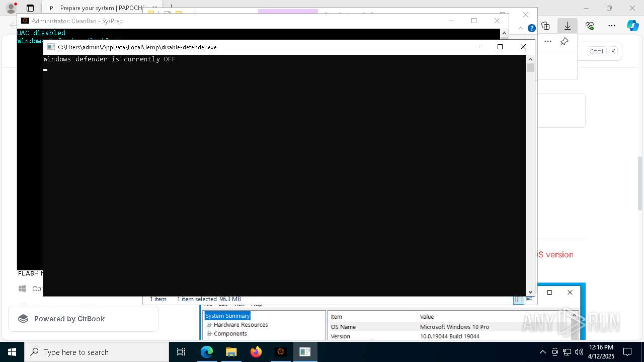The width and height of the screenshot is (644, 362).
Task: Click Edge Collections toolbar icon
Action: point(546,26)
